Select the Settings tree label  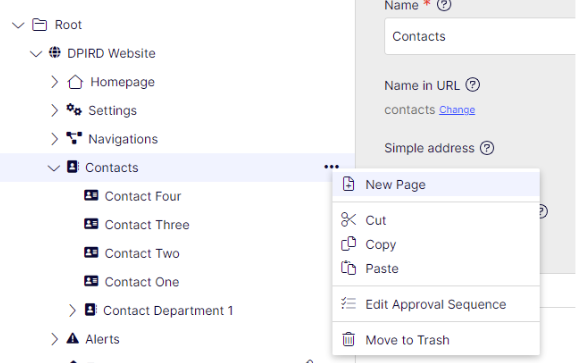(x=112, y=110)
